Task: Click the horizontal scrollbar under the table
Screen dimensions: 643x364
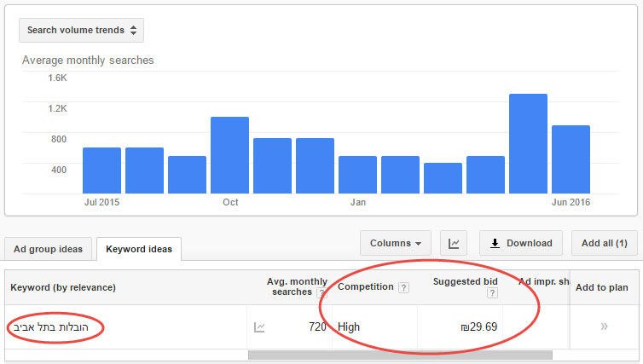Action: (x=400, y=355)
